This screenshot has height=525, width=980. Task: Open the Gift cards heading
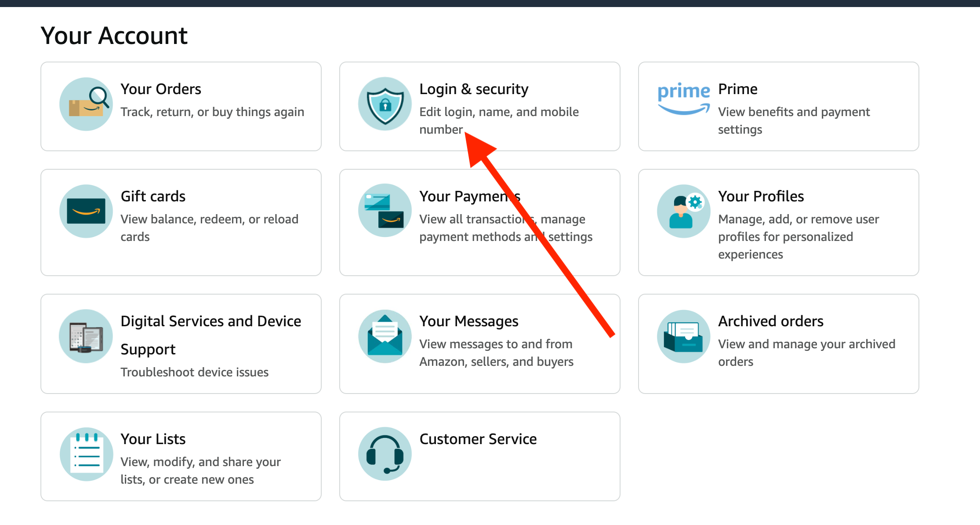[x=153, y=196]
